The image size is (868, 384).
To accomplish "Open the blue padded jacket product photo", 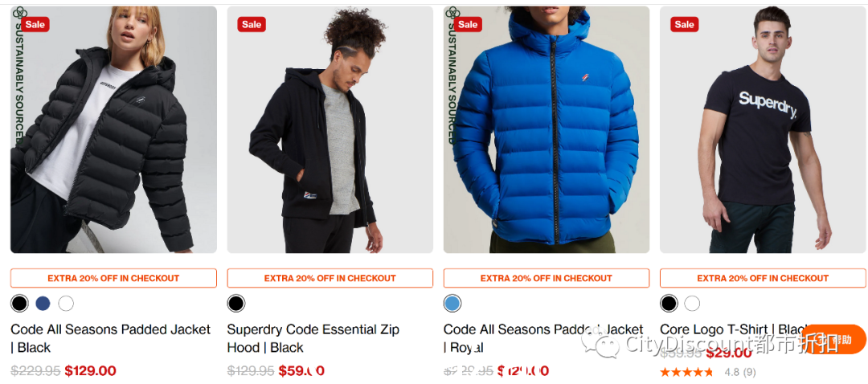I will (x=547, y=129).
